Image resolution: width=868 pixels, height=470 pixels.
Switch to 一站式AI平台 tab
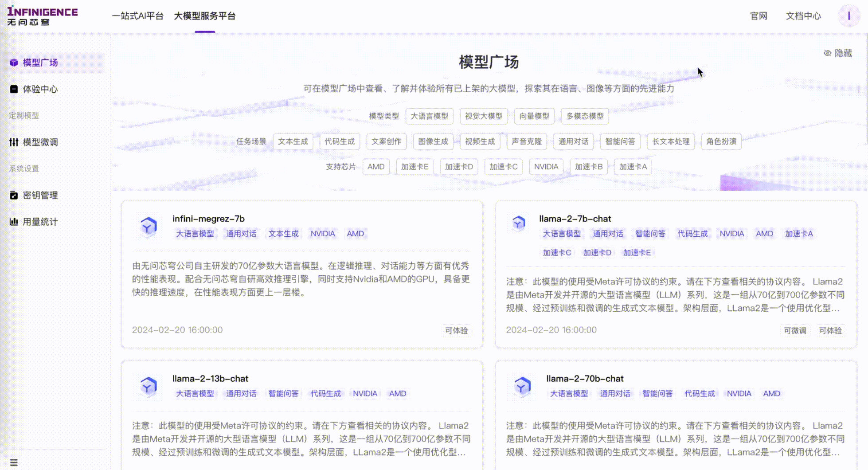coord(138,16)
